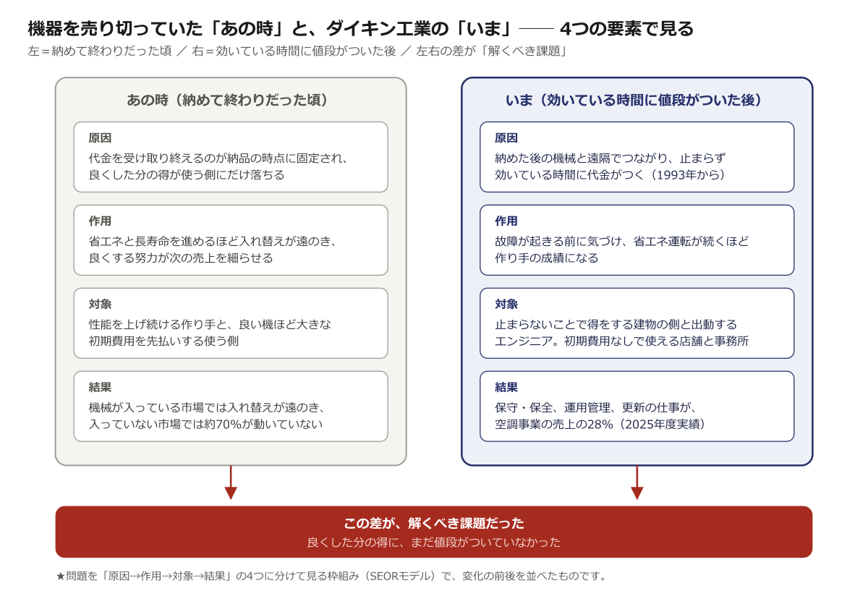Select the line '入っていない市場では約70%が動いていない'

(x=205, y=424)
